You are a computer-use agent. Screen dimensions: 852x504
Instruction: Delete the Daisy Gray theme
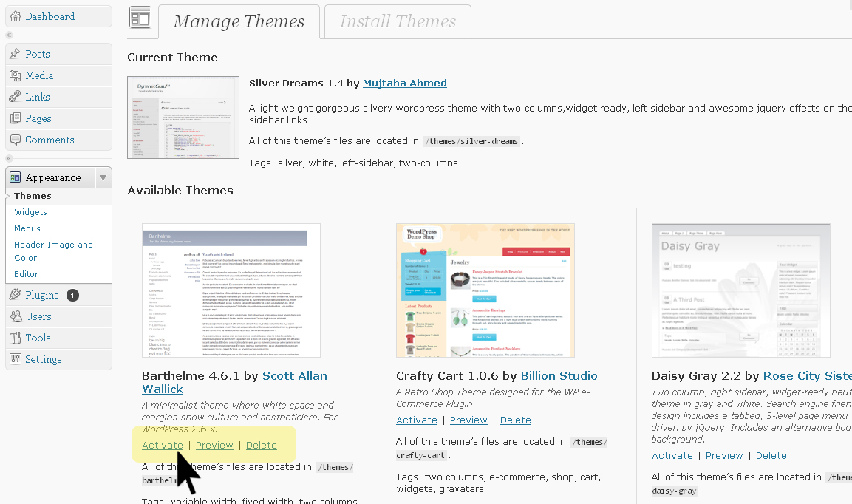[x=771, y=456]
